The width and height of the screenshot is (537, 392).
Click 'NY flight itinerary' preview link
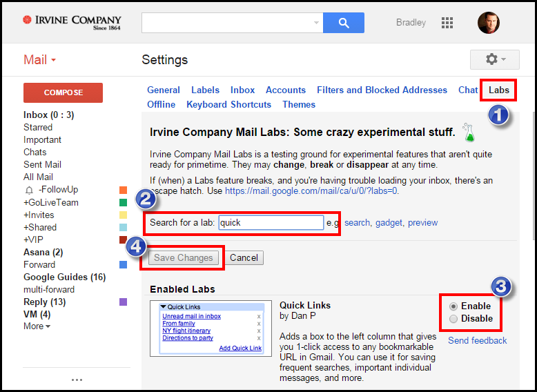tap(186, 331)
